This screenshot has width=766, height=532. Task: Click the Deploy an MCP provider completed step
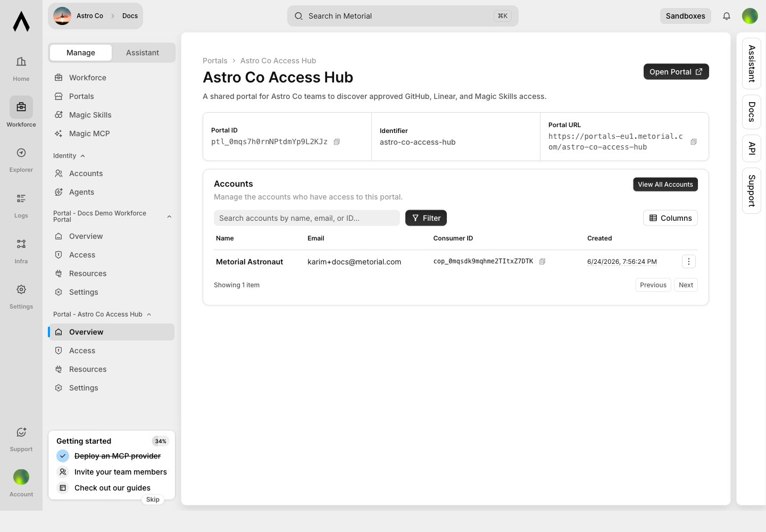point(109,456)
